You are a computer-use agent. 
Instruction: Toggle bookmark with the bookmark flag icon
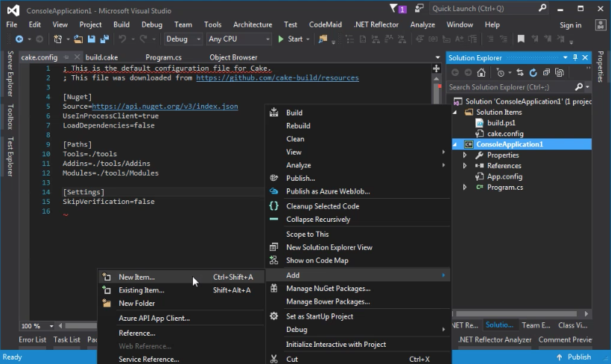point(521,39)
